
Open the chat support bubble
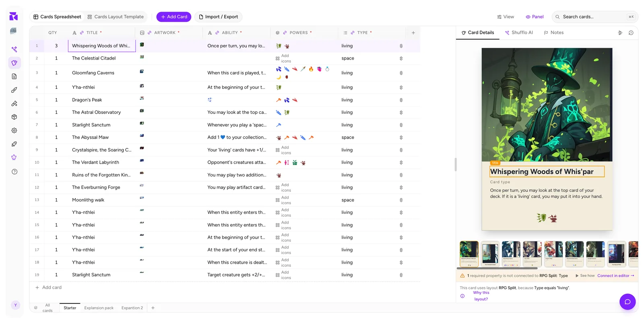[x=627, y=302]
